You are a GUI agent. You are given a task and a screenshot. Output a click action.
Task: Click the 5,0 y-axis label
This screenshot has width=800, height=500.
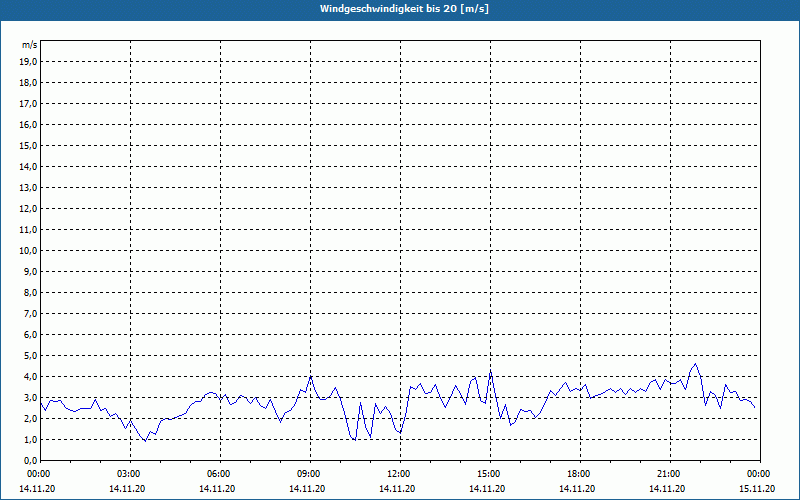(x=30, y=356)
